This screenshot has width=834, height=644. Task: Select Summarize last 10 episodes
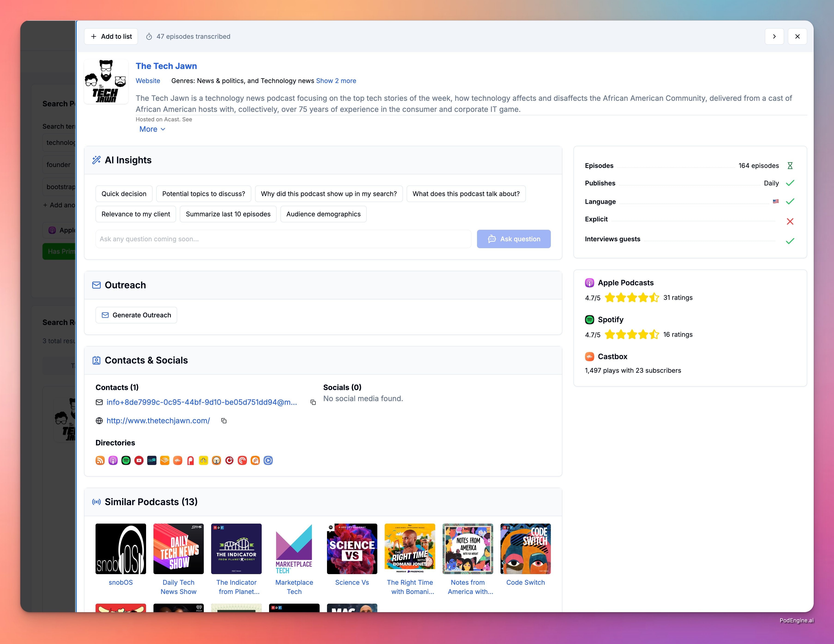click(x=228, y=214)
